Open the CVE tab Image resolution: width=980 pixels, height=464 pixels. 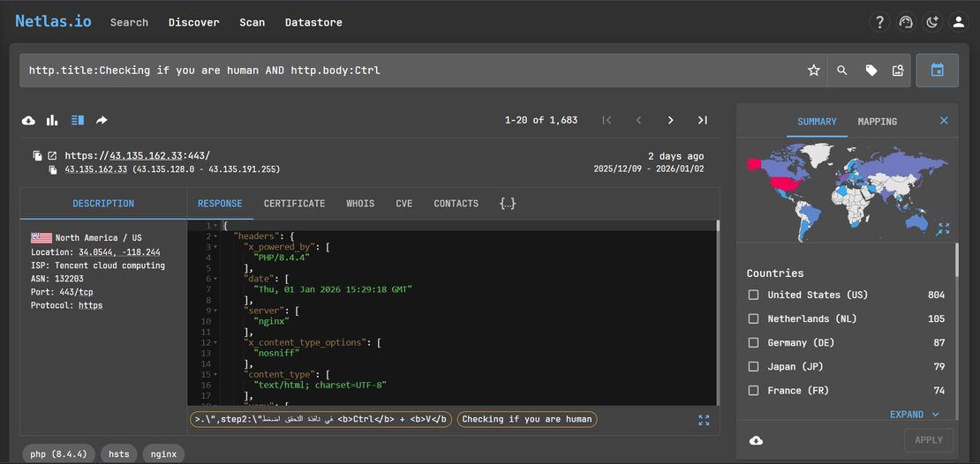click(404, 203)
